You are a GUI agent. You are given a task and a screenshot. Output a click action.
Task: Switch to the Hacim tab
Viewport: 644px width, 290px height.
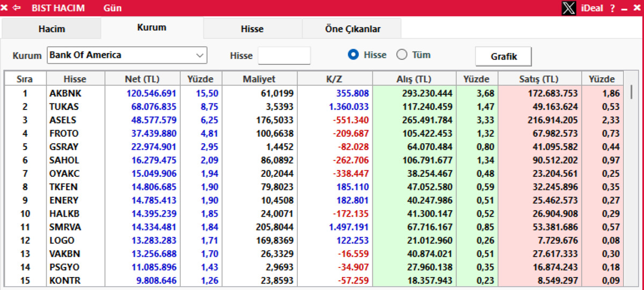click(52, 29)
